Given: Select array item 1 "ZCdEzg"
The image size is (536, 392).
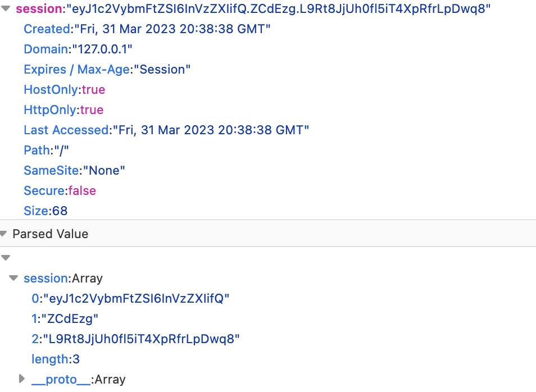Looking at the screenshot, I should 65,319.
